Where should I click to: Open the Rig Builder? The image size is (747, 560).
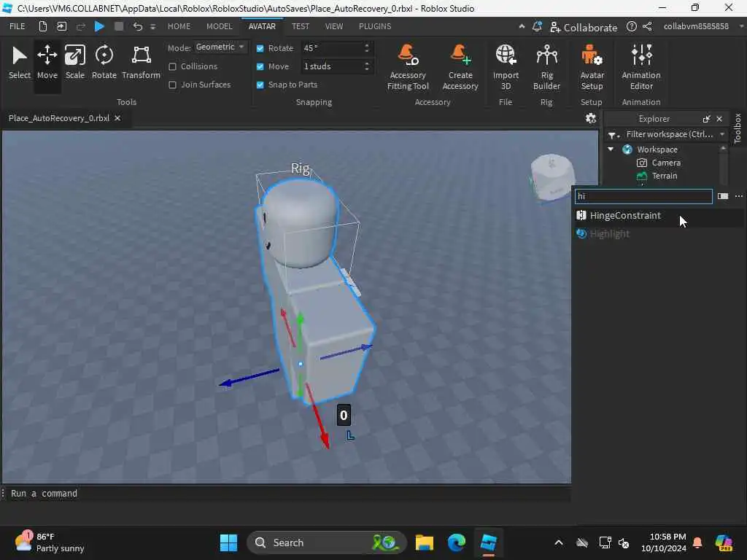click(546, 67)
